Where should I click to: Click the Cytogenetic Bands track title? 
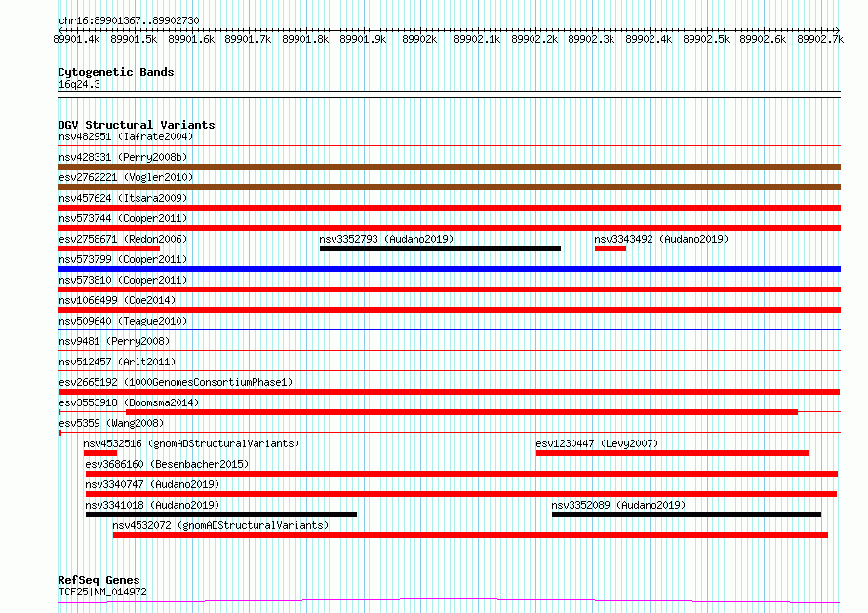coord(116,72)
